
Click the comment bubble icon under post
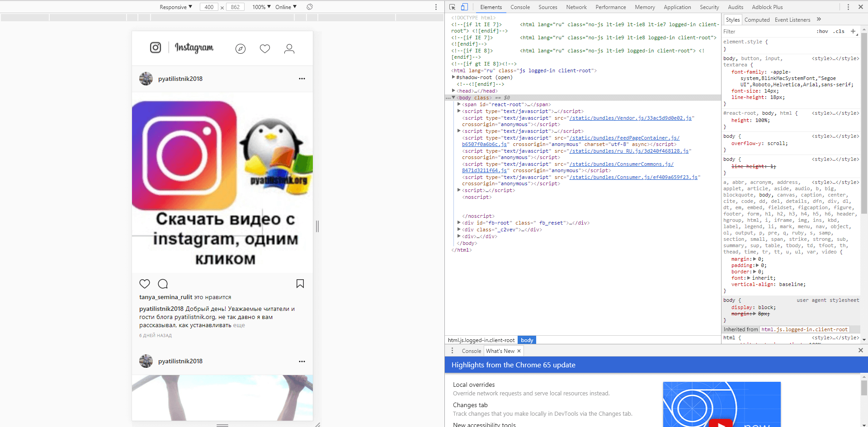pyautogui.click(x=163, y=284)
